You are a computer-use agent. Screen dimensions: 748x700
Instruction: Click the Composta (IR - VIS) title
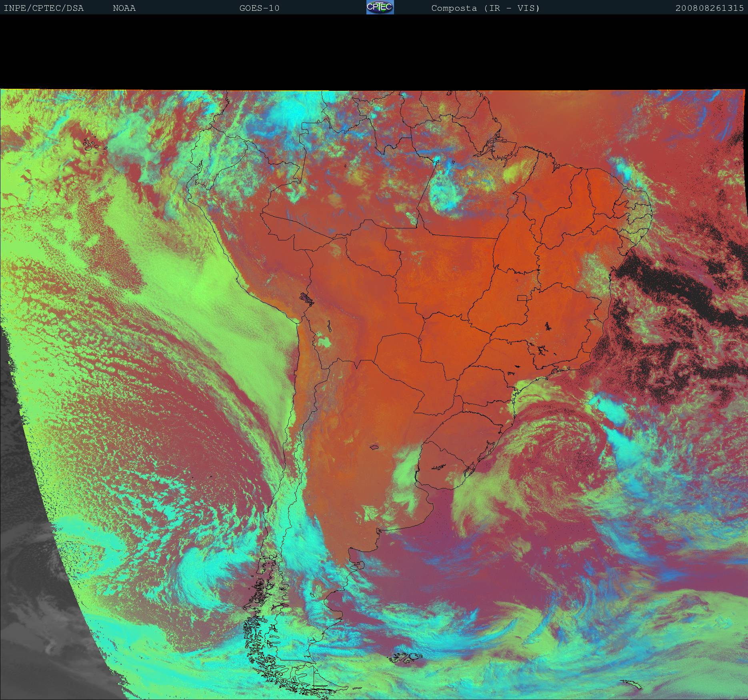coord(485,8)
